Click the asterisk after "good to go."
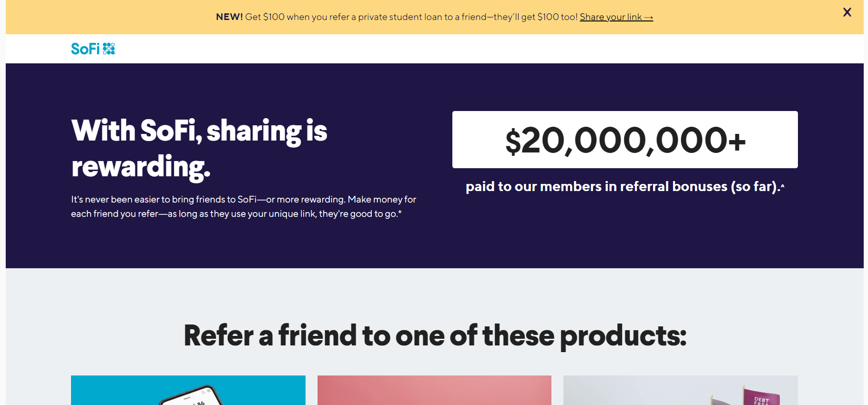 (x=400, y=213)
